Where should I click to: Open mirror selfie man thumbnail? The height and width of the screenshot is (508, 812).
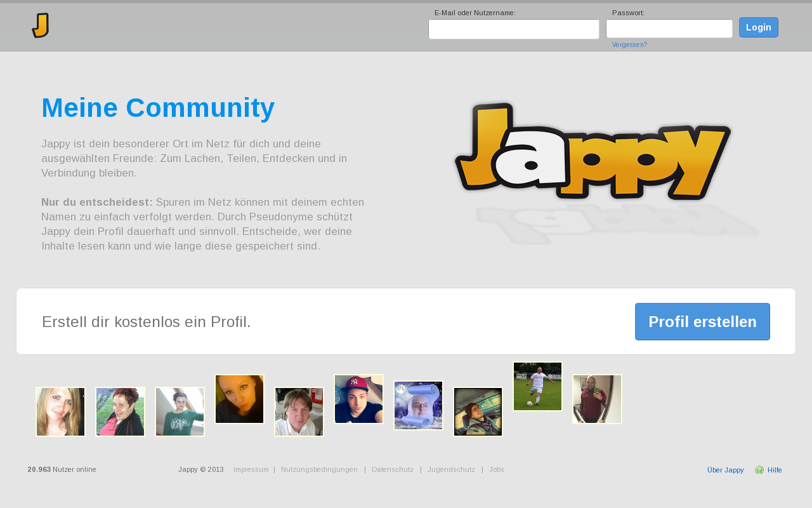click(597, 399)
